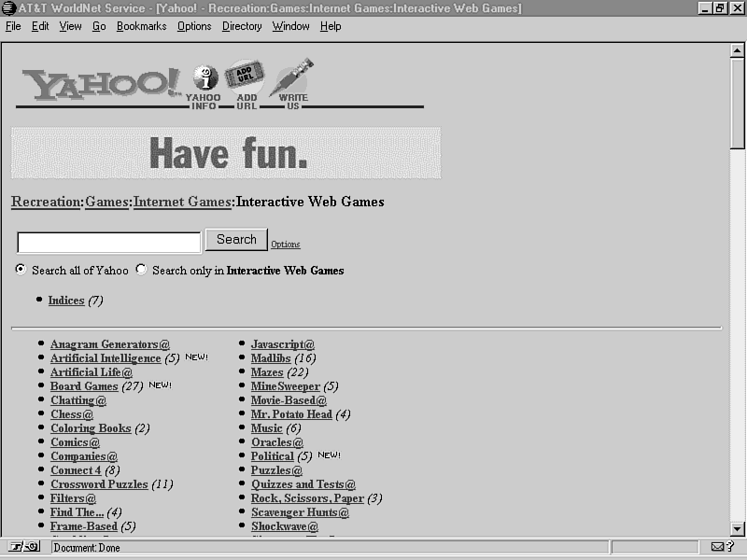Screen dimensions: 747x560
Task: Open the Board Games category
Action: 84,386
